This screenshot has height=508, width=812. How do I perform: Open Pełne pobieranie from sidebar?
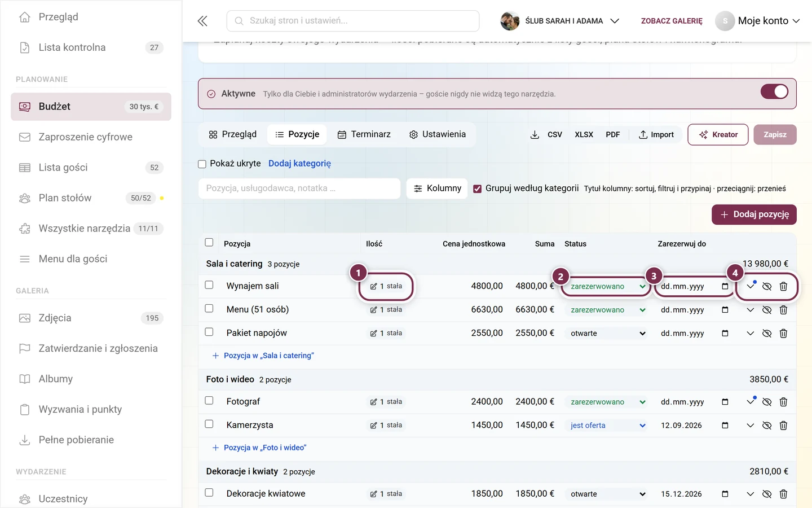(x=91, y=440)
